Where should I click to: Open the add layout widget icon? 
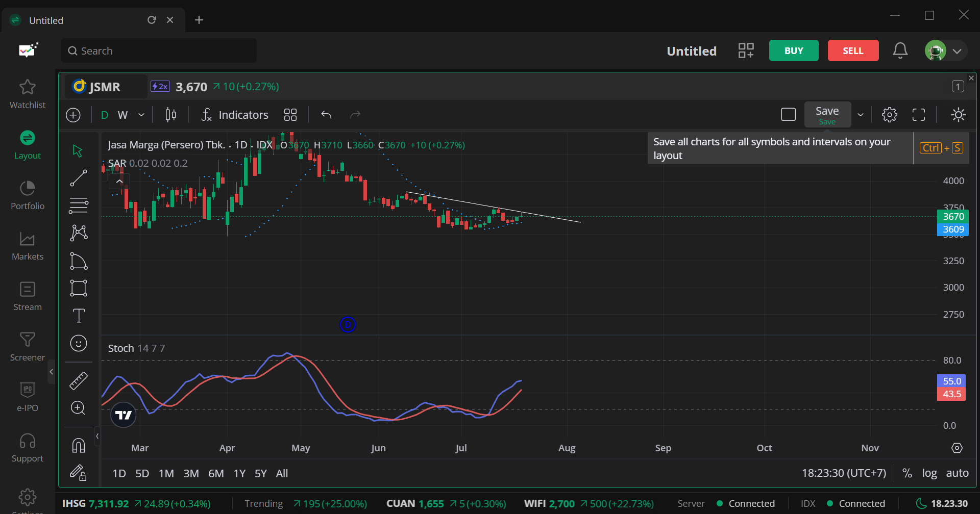coord(746,50)
